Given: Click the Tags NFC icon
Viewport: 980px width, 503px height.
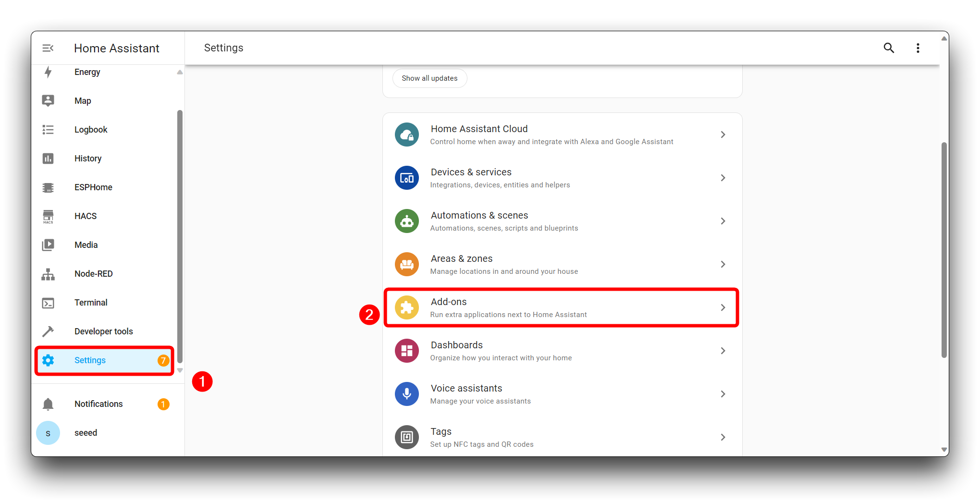Looking at the screenshot, I should pos(407,437).
